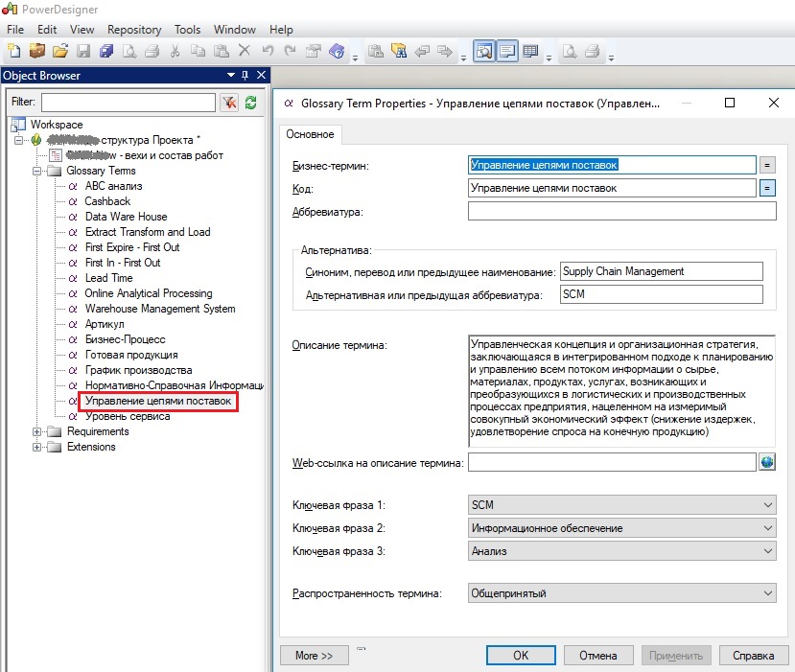The height and width of the screenshot is (672, 795).
Task: Select the Основное tab
Action: coord(310,135)
